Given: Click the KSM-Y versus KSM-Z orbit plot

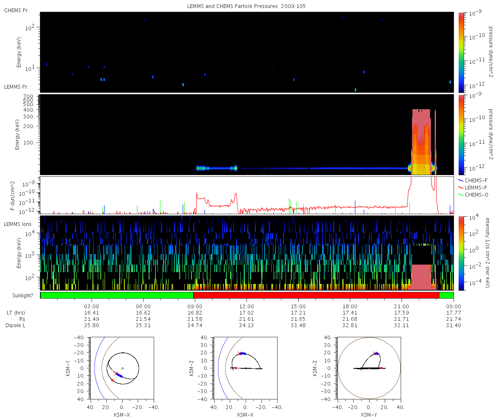Looking at the screenshot, I should pyautogui.click(x=369, y=368).
